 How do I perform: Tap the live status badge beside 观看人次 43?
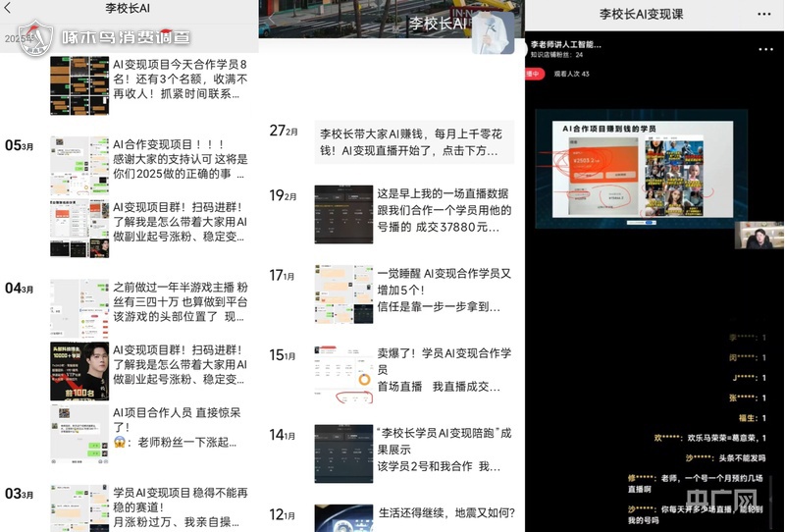pyautogui.click(x=535, y=74)
